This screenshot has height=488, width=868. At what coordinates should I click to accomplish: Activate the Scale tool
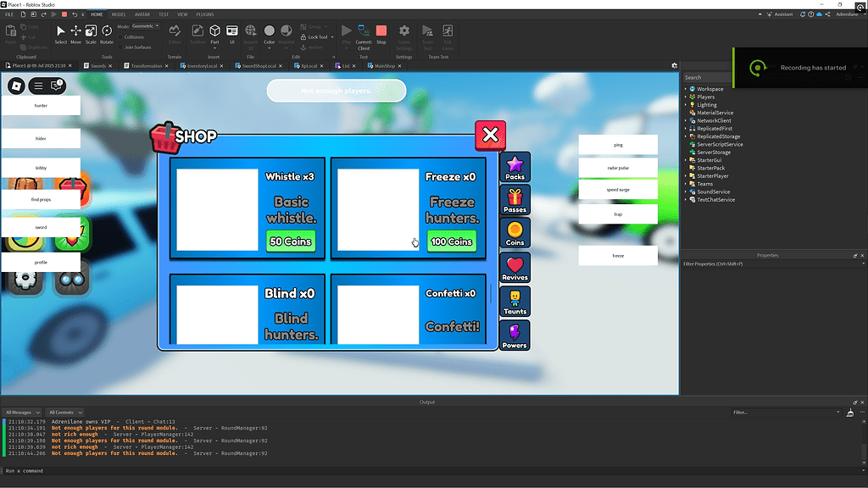pos(91,34)
